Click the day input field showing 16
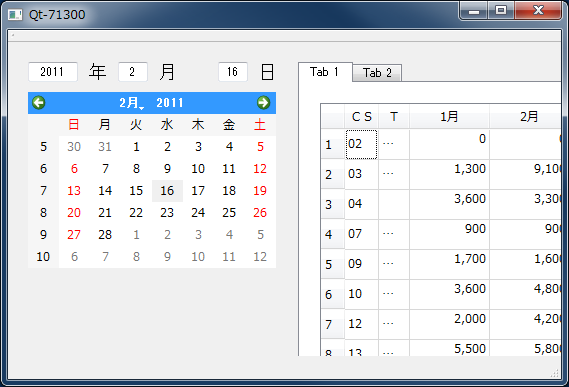569x387 pixels. click(233, 72)
